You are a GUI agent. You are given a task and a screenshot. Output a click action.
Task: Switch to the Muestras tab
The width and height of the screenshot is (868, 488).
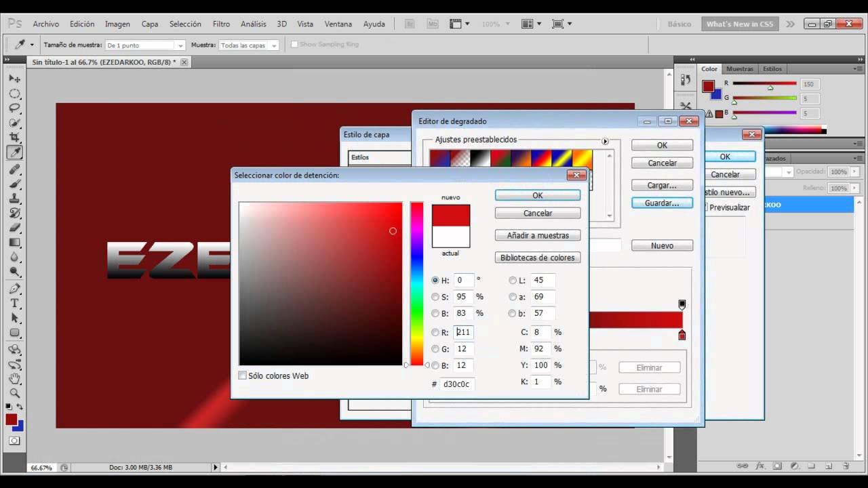740,68
